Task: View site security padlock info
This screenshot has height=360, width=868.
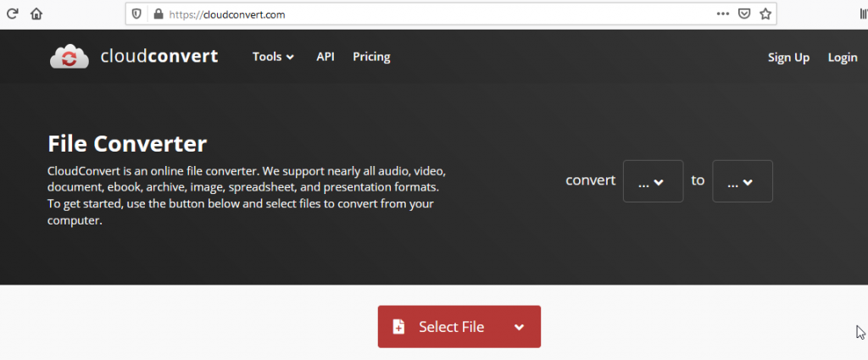Action: point(159,14)
